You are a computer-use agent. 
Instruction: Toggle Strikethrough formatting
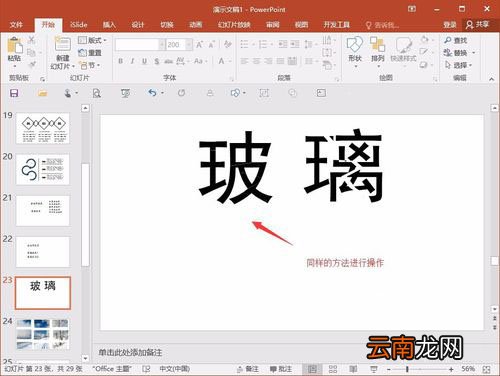tap(168, 61)
